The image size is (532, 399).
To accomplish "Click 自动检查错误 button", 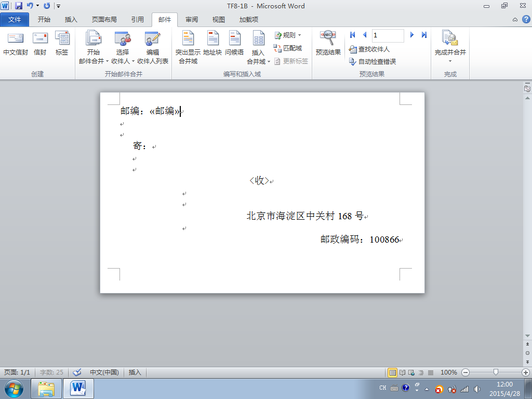I will coord(373,62).
